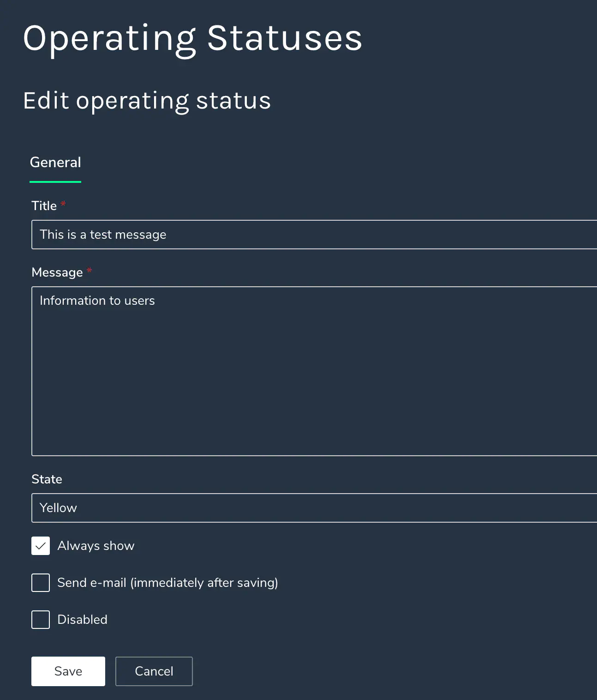Click the green underline beneath General
597x700 pixels.
(55, 182)
